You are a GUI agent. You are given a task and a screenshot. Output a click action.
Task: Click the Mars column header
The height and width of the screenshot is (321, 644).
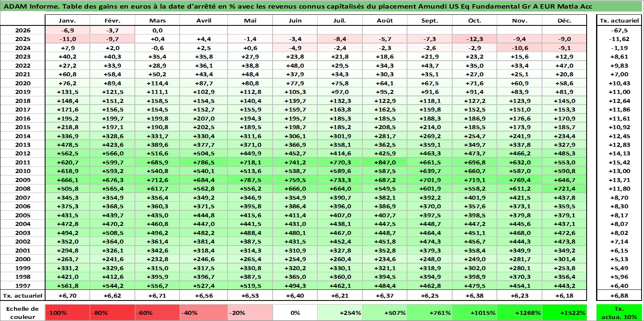[157, 20]
